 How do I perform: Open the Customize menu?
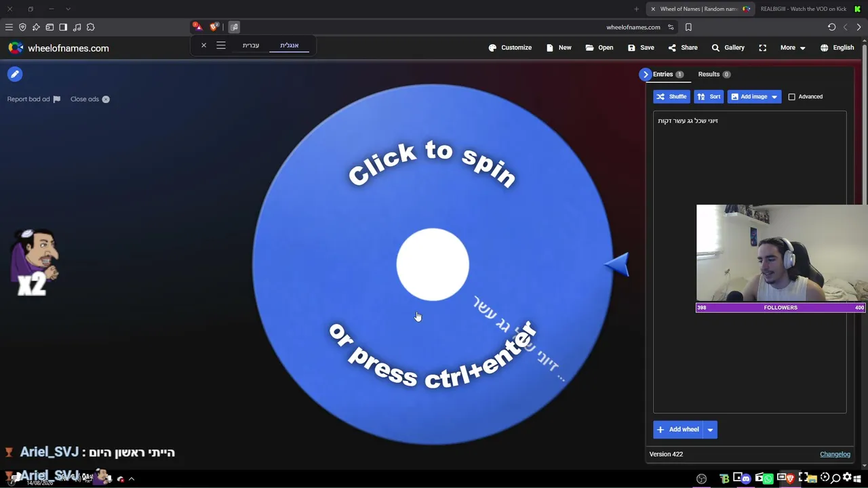coord(510,47)
